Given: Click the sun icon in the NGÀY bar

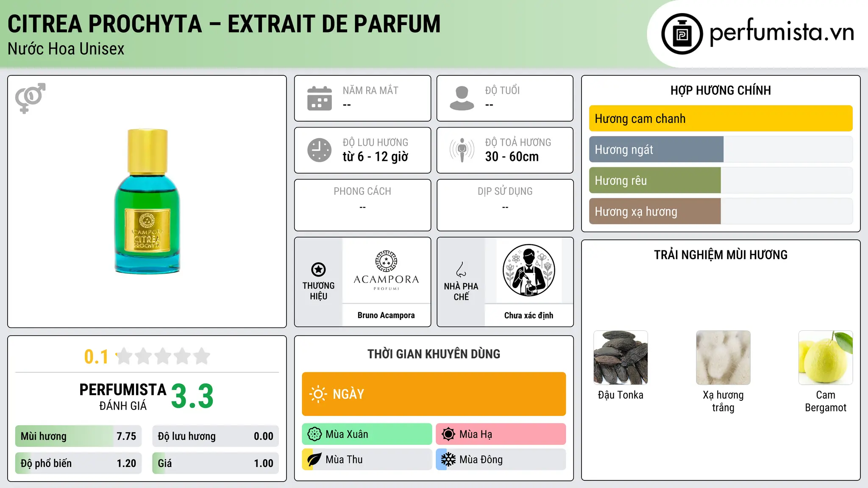Looking at the screenshot, I should pos(318,394).
